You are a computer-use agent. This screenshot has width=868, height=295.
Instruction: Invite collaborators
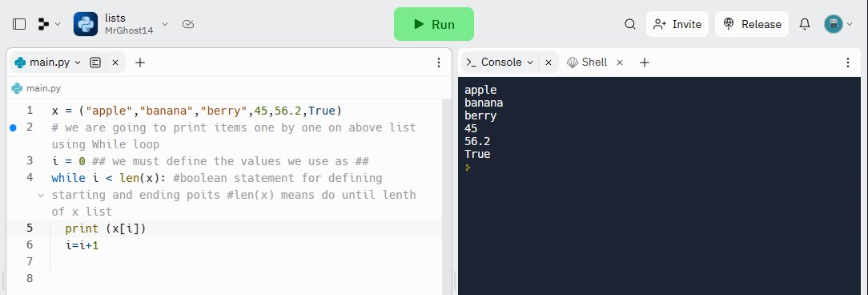(677, 24)
